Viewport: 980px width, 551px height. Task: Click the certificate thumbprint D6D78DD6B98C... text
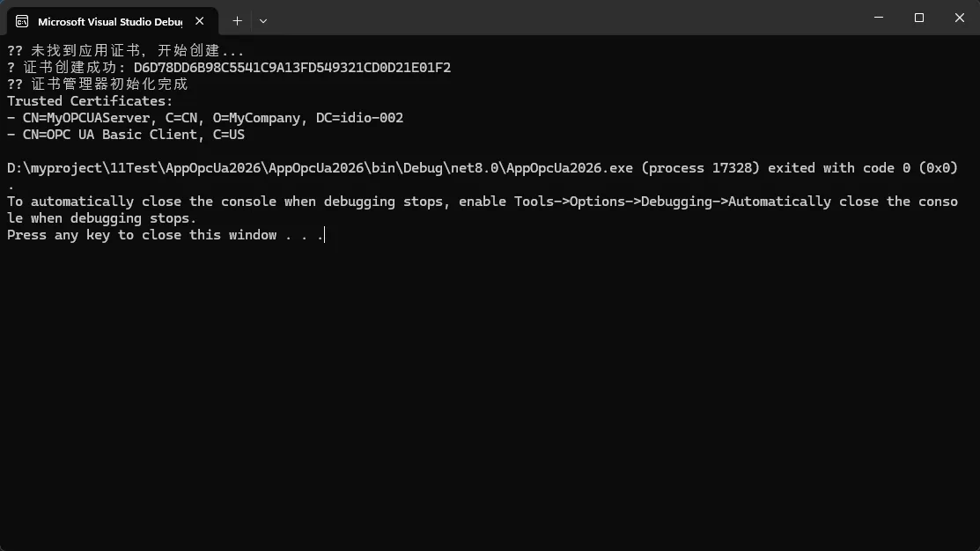click(x=292, y=68)
